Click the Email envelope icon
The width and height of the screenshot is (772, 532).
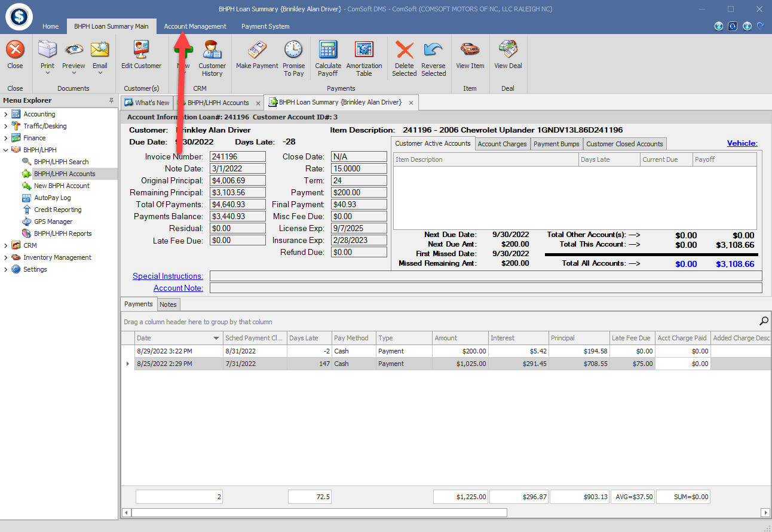tap(100, 50)
